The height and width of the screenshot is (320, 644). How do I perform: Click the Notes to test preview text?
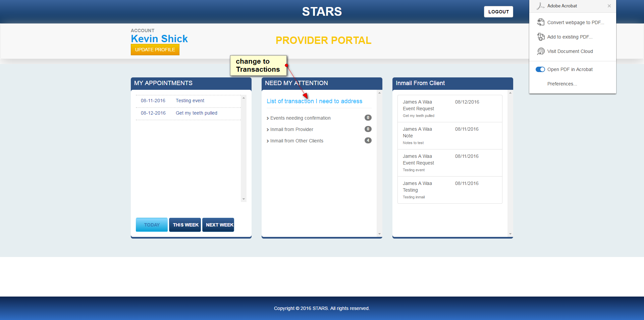413,143
